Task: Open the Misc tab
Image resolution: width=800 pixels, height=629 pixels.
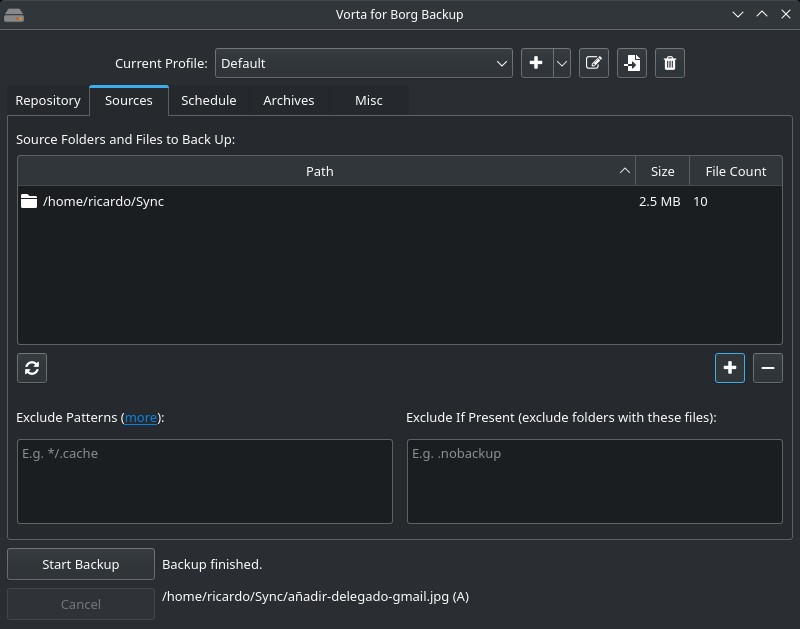Action: click(x=369, y=100)
